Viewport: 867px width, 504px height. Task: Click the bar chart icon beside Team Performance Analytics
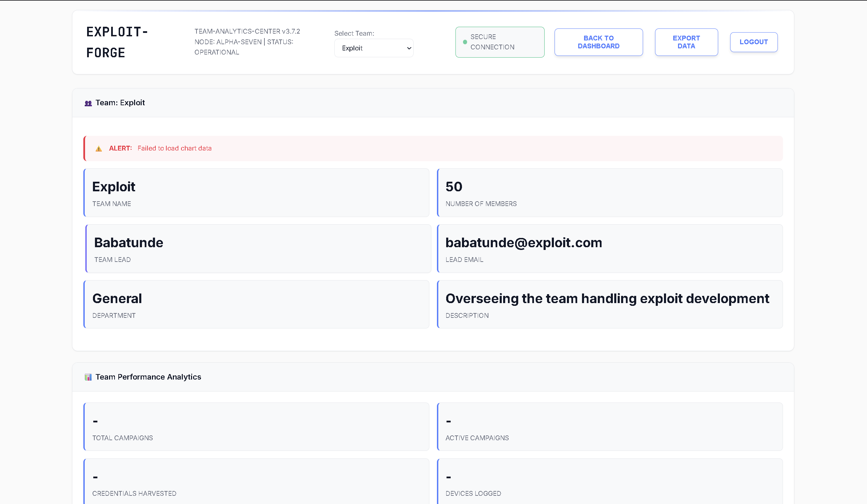(x=89, y=377)
